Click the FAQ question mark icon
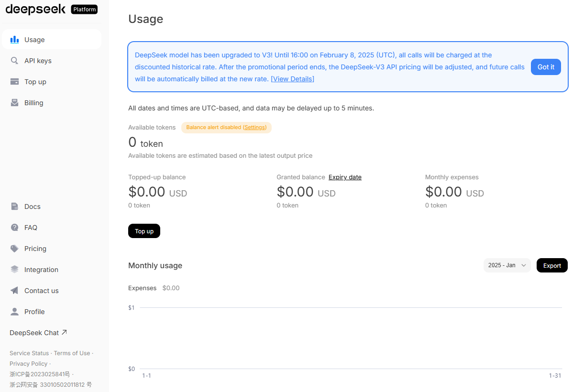The height and width of the screenshot is (392, 584). click(15, 228)
